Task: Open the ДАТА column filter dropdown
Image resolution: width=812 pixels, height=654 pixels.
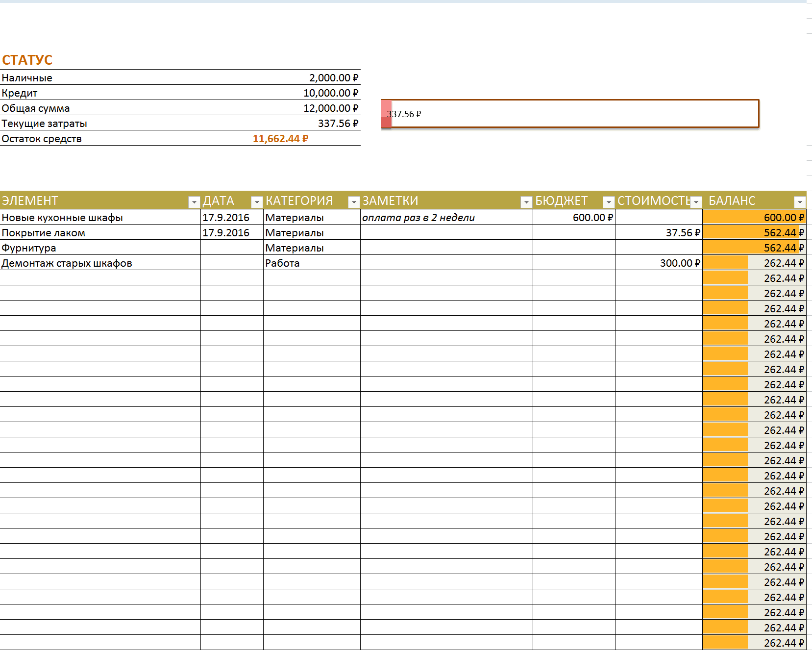Action: pos(257,202)
